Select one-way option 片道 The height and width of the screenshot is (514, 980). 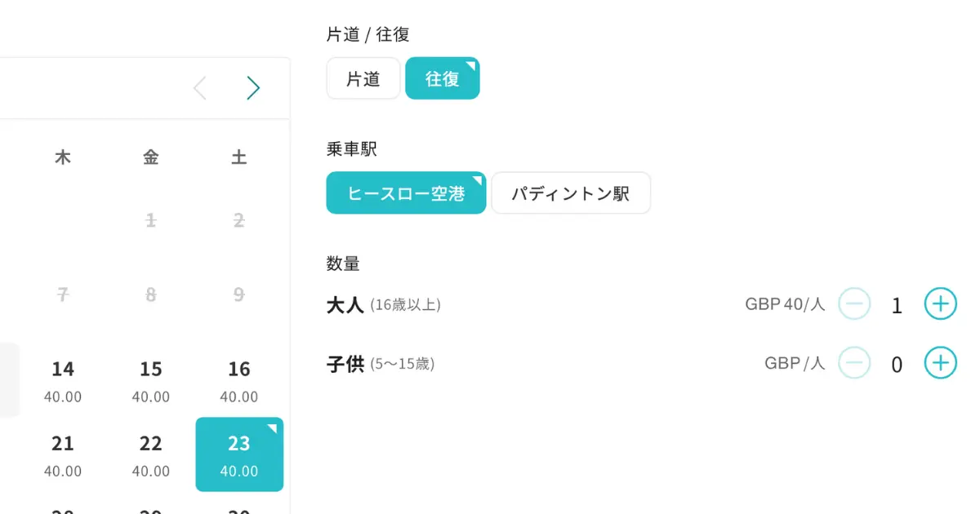(x=363, y=78)
